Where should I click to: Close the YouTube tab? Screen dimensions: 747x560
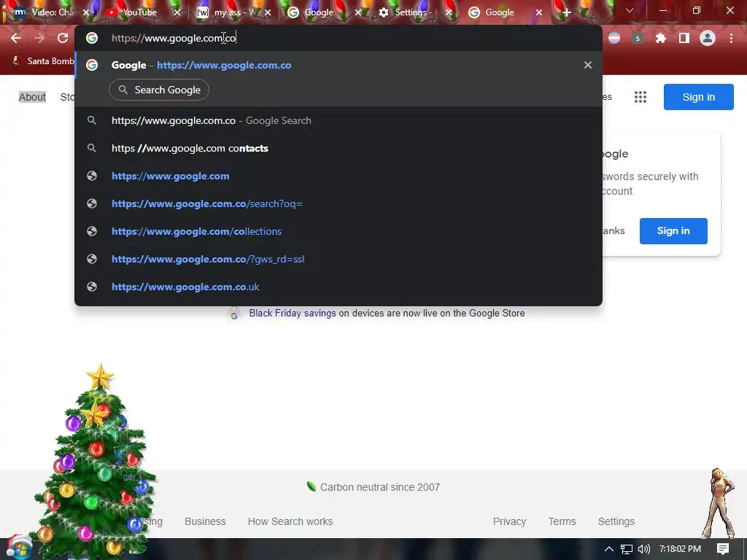click(x=177, y=13)
